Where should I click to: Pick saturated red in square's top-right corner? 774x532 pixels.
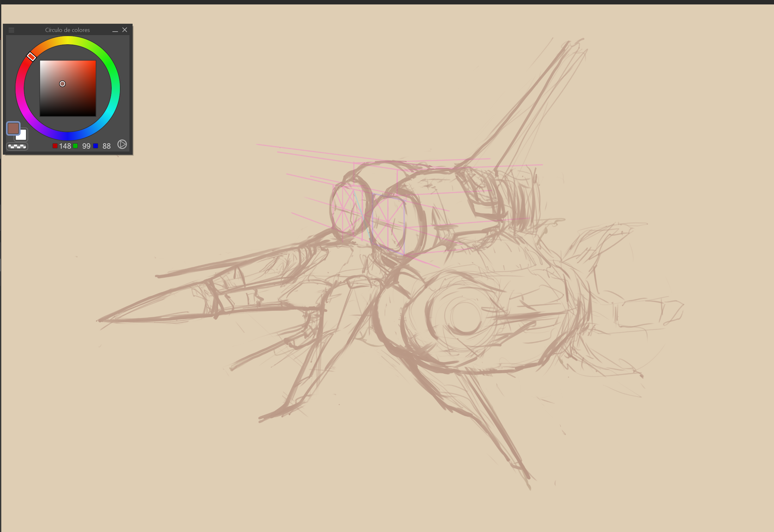click(95, 61)
